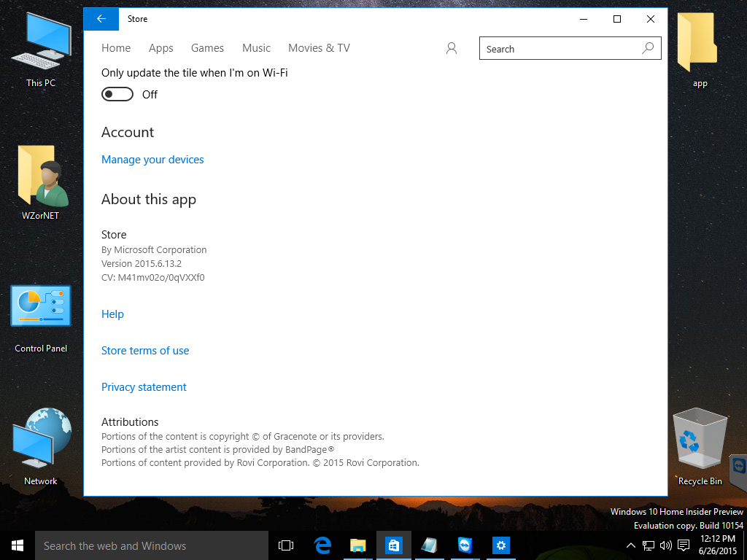Image resolution: width=747 pixels, height=560 pixels.
Task: Switch to the Games tab
Action: tap(207, 48)
